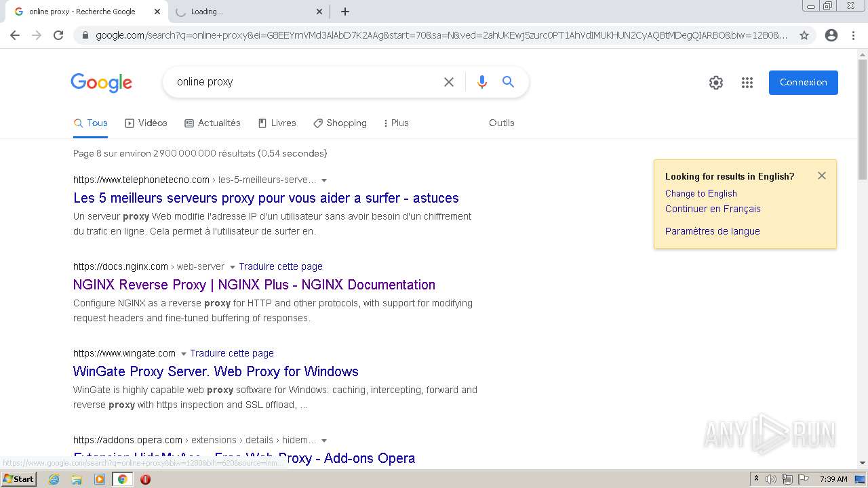Open the taskbar clock showing 7:39 AM
This screenshot has width=868, height=488.
833,479
